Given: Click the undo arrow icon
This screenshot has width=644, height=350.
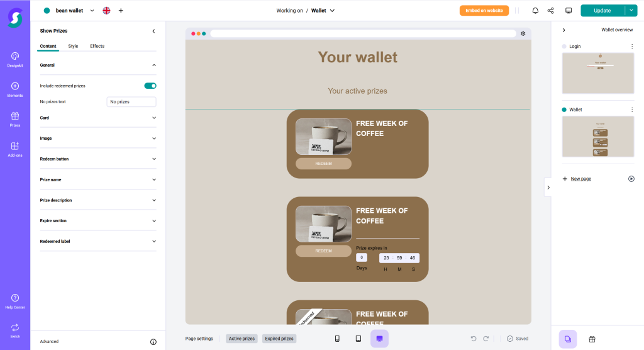Looking at the screenshot, I should click(474, 339).
